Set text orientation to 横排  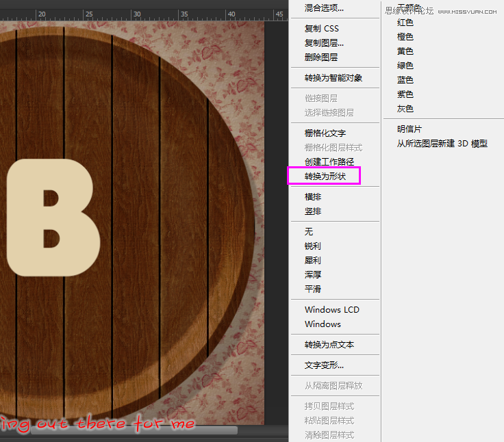[x=313, y=196]
